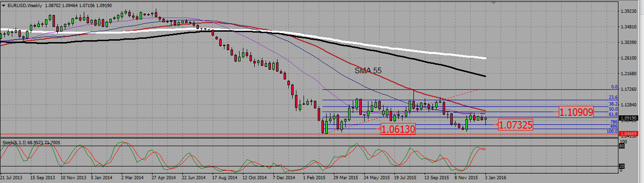Click the stochastic 80 level marker
Image resolution: width=644 pixels, height=183 pixels.
coord(621,147)
